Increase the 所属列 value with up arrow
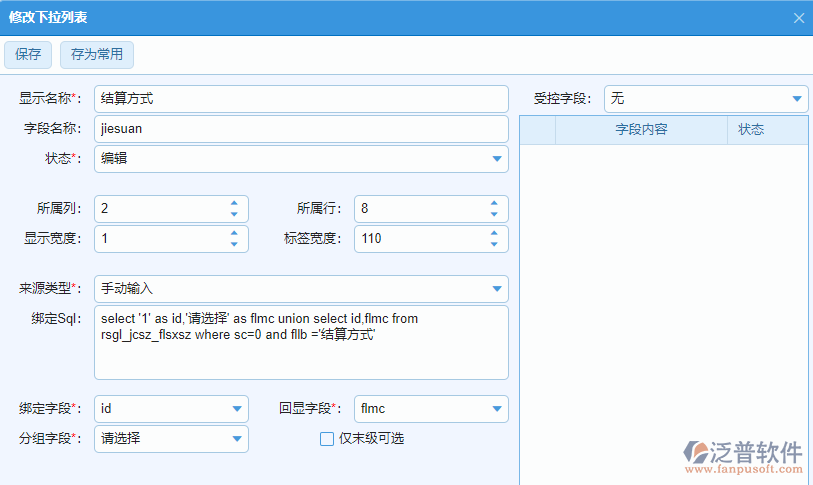This screenshot has width=813, height=485. click(234, 203)
